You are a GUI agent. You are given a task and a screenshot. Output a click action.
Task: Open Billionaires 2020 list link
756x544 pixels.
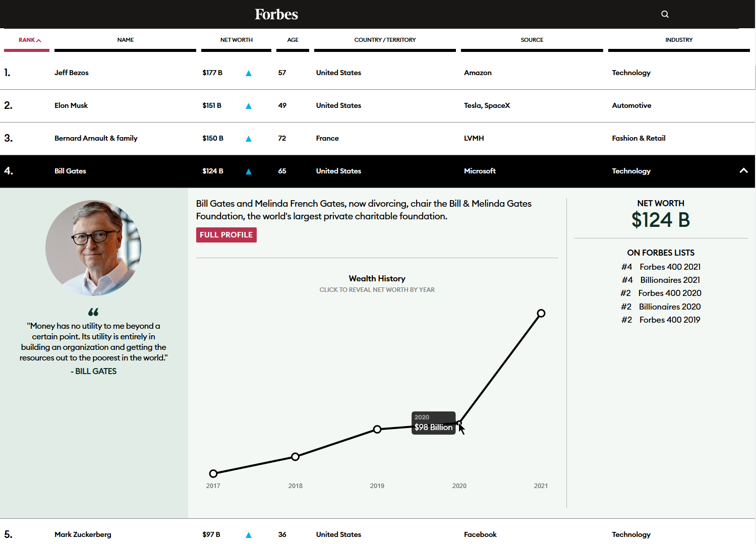click(x=669, y=307)
